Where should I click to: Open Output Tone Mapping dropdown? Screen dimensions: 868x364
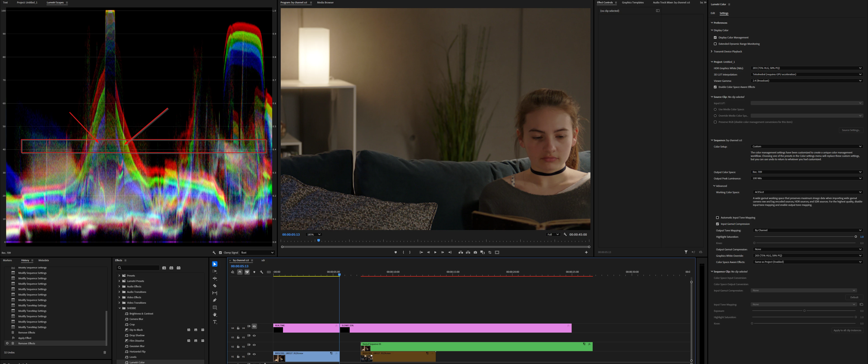pyautogui.click(x=807, y=230)
